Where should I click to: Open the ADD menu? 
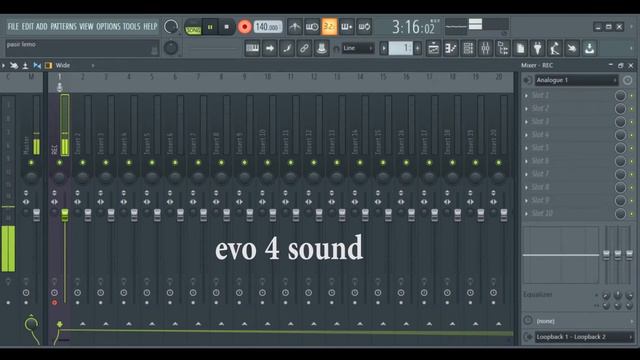[42, 27]
